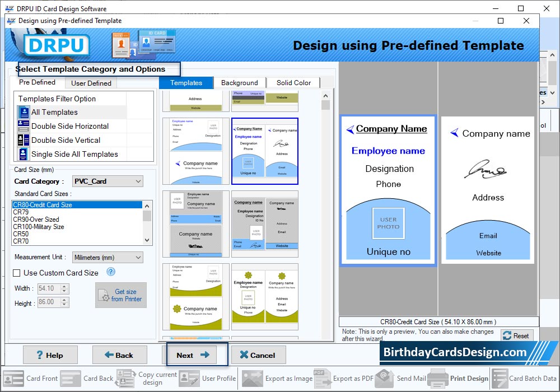The height and width of the screenshot is (392, 560).
Task: Select the Templates tab
Action: [186, 83]
